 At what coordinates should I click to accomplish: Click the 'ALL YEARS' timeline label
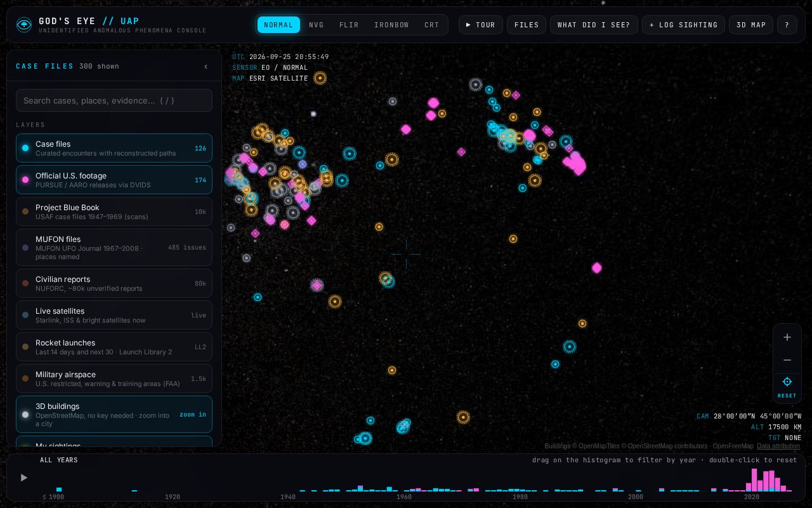click(59, 460)
